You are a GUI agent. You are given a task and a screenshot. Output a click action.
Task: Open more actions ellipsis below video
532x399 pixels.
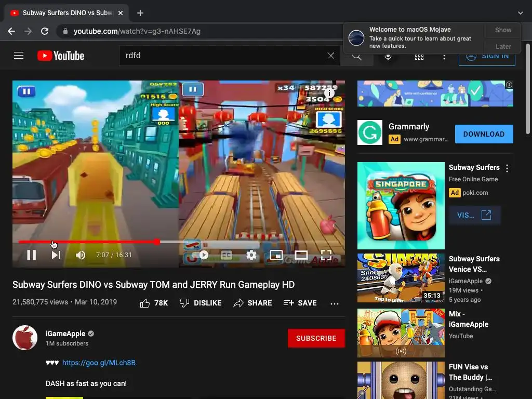[x=335, y=303]
